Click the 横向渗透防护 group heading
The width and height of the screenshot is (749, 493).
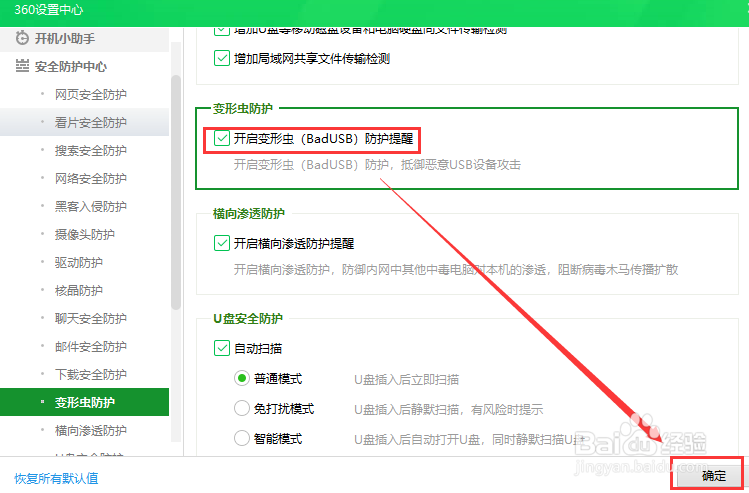point(248,214)
